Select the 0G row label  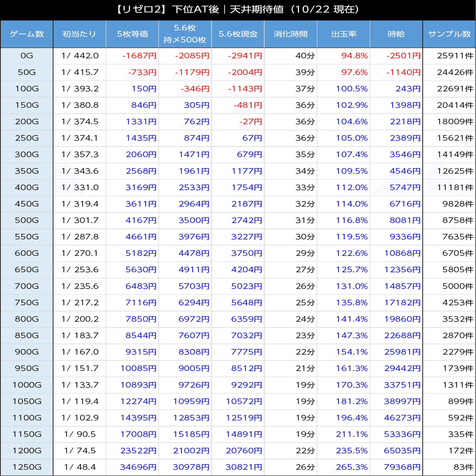[x=27, y=56]
